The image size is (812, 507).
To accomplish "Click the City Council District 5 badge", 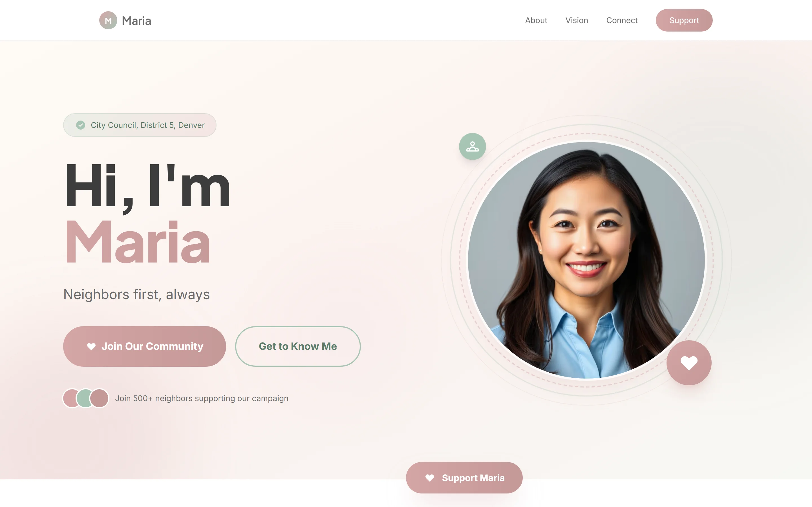I will point(140,125).
